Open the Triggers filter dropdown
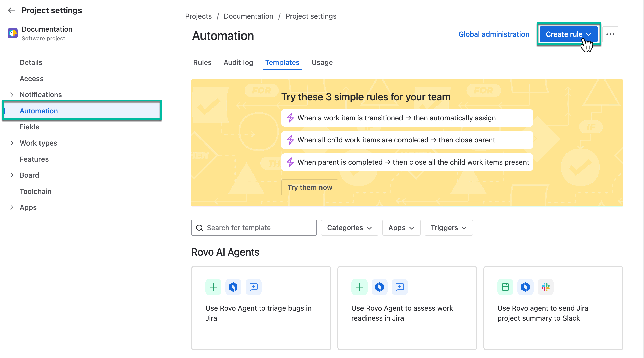644x358 pixels. pyautogui.click(x=449, y=228)
